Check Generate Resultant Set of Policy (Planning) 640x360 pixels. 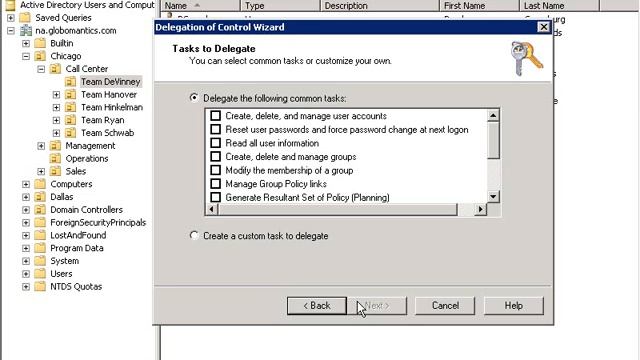pyautogui.click(x=216, y=197)
